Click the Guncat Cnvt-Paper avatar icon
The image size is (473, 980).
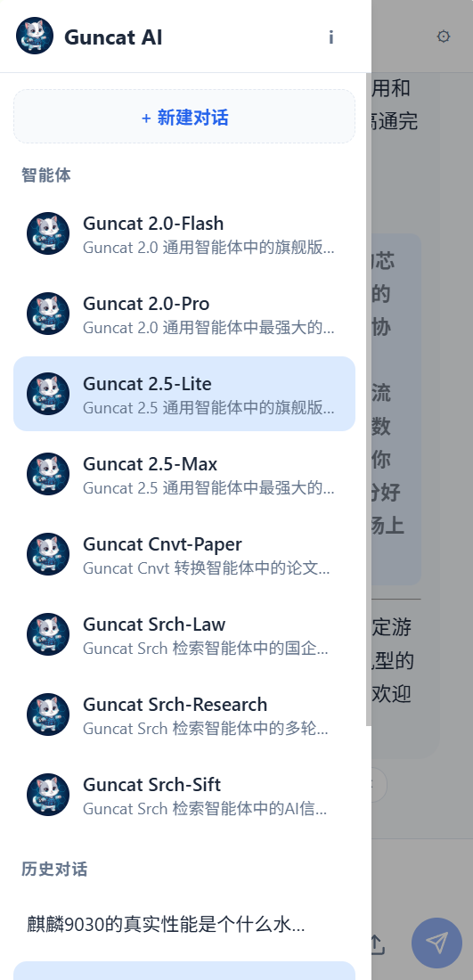coord(48,554)
